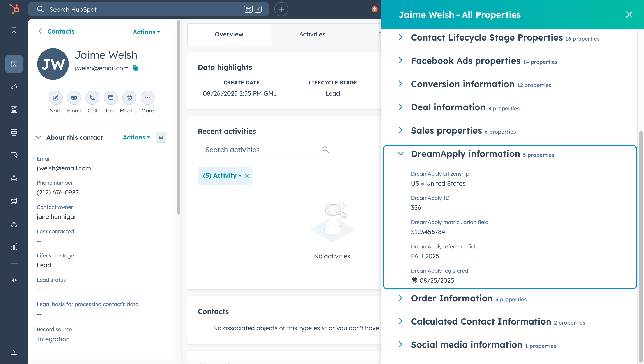
Task: Expand Deal information group
Action: coord(400,107)
